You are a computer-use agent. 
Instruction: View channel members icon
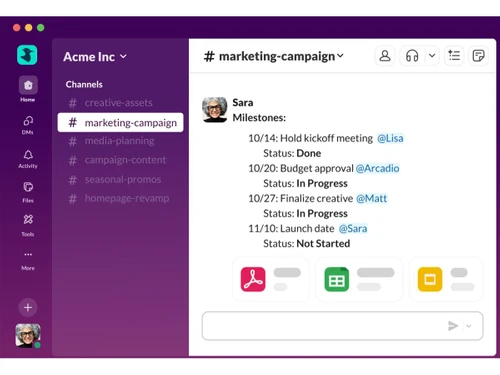385,56
